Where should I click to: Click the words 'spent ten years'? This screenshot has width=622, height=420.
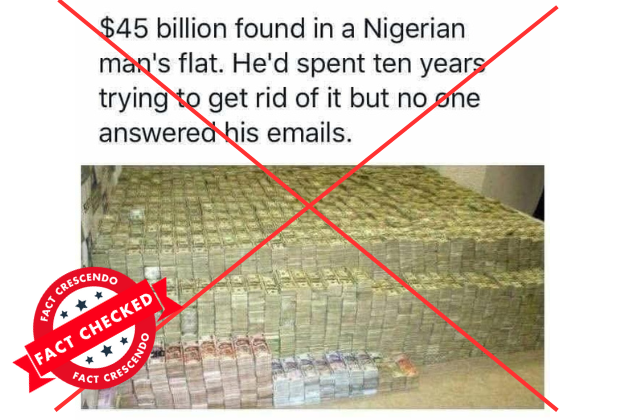click(x=391, y=65)
